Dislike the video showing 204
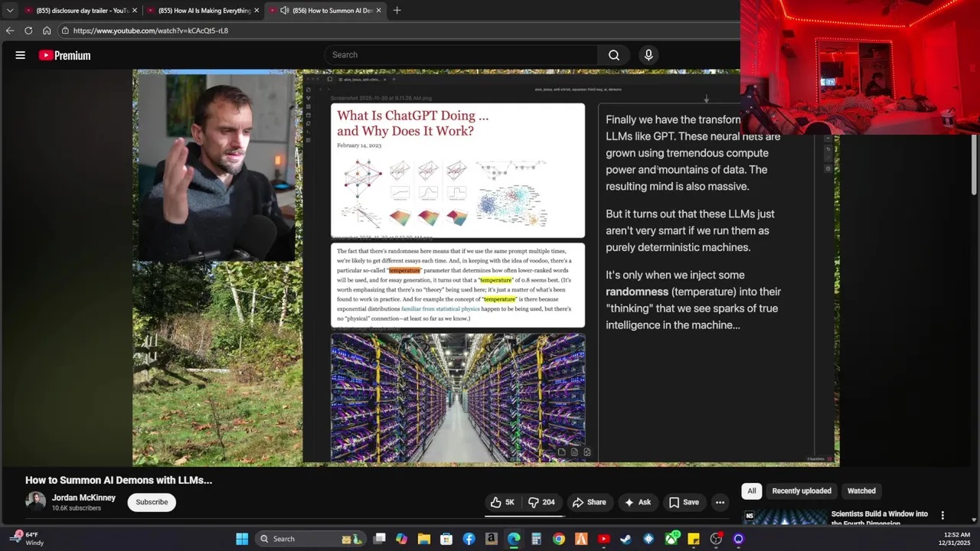The width and height of the screenshot is (980, 551). (542, 502)
